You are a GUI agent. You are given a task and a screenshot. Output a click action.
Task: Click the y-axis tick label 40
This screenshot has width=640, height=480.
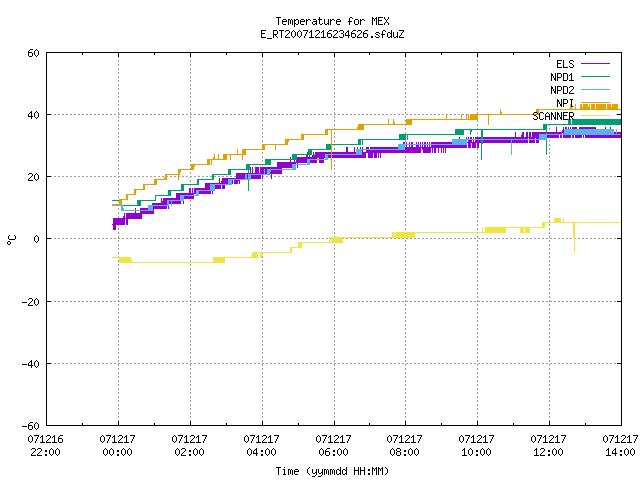point(33,115)
